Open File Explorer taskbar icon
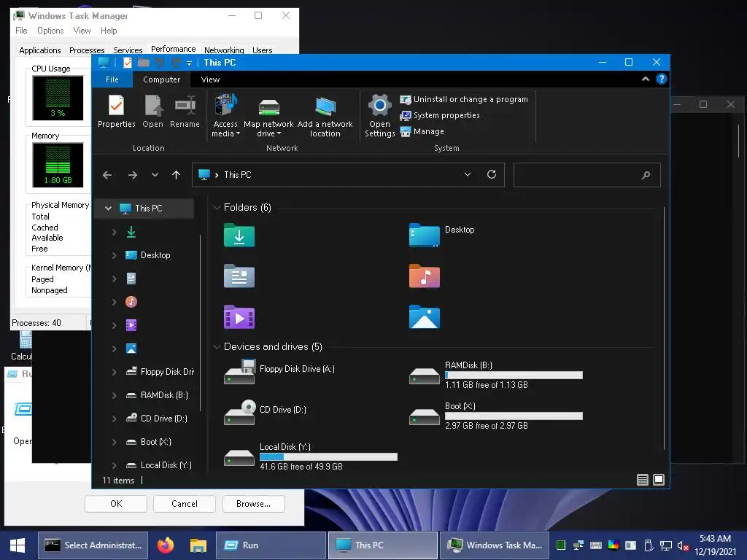The image size is (747, 560). click(198, 545)
